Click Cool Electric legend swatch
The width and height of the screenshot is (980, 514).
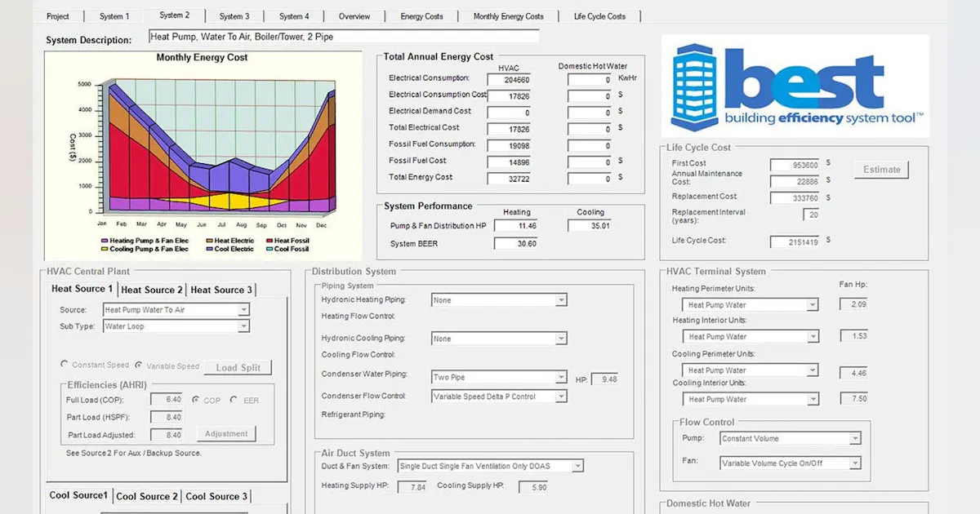pyautogui.click(x=209, y=250)
